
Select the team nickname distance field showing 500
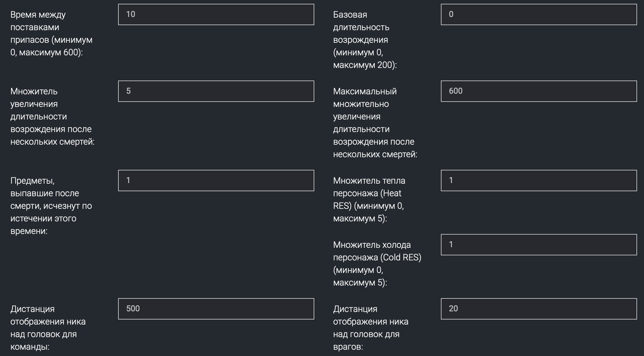tap(216, 309)
